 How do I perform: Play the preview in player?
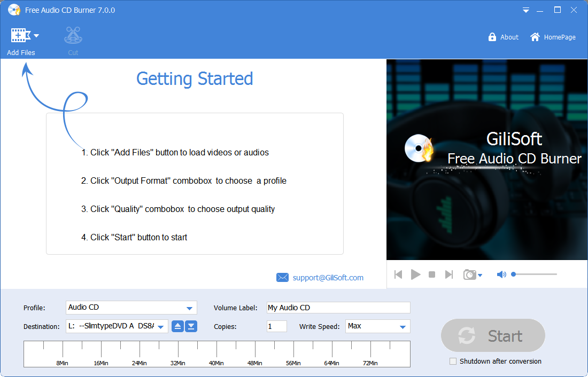click(x=415, y=274)
